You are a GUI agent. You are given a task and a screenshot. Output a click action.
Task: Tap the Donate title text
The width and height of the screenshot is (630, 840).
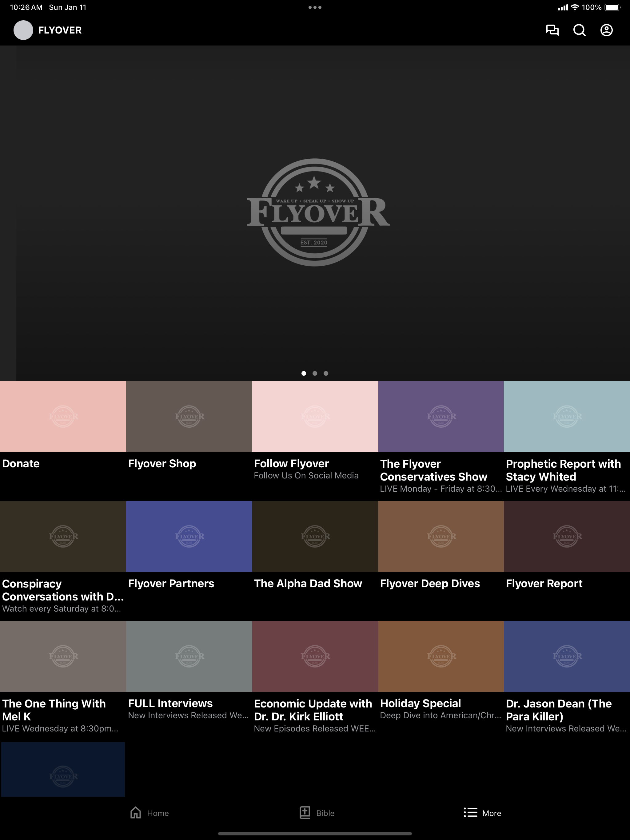(21, 464)
